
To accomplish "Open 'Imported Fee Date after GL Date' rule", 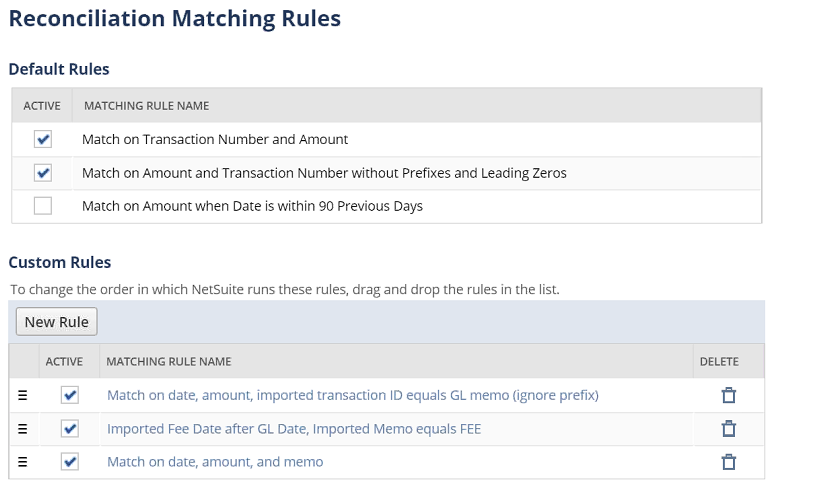I will tap(294, 429).
